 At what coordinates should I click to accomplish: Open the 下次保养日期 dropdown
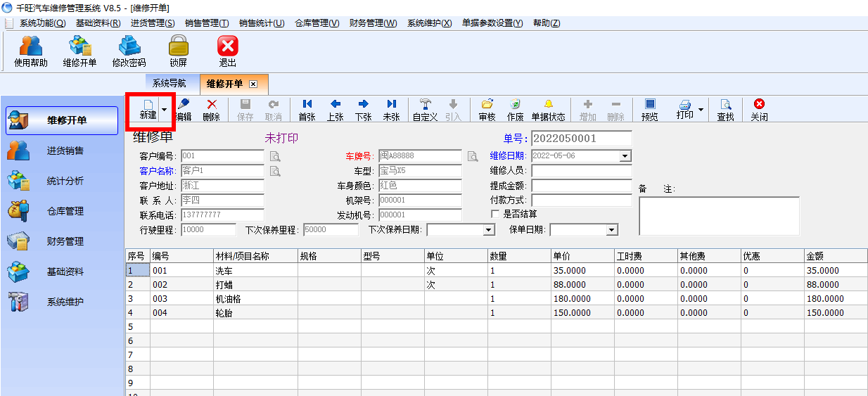point(489,230)
